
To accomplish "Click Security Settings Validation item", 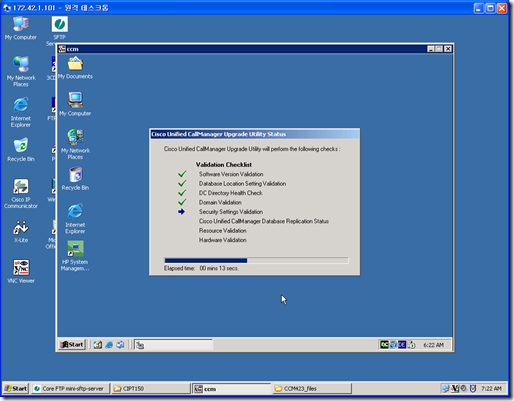I will pyautogui.click(x=231, y=212).
